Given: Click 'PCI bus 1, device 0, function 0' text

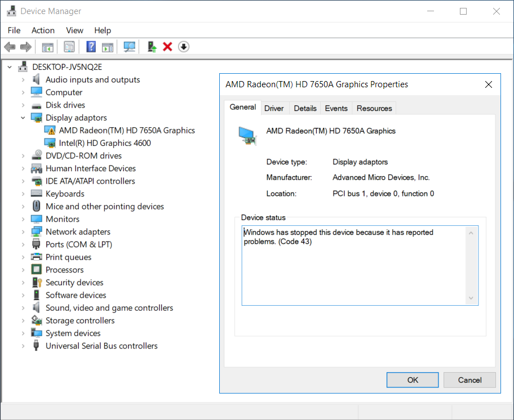Looking at the screenshot, I should [383, 194].
